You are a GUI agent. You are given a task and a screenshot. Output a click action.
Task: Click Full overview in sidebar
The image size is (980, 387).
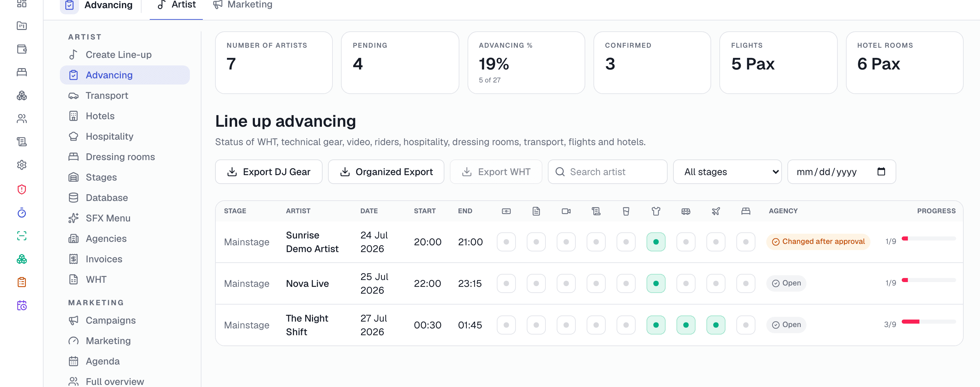click(x=125, y=381)
